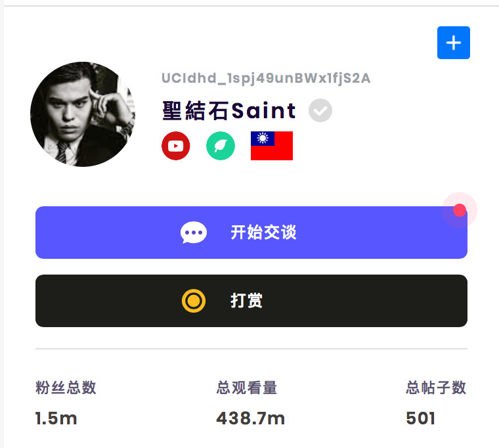Click the 总帖子数 label
The width and height of the screenshot is (499, 448).
coord(436,388)
